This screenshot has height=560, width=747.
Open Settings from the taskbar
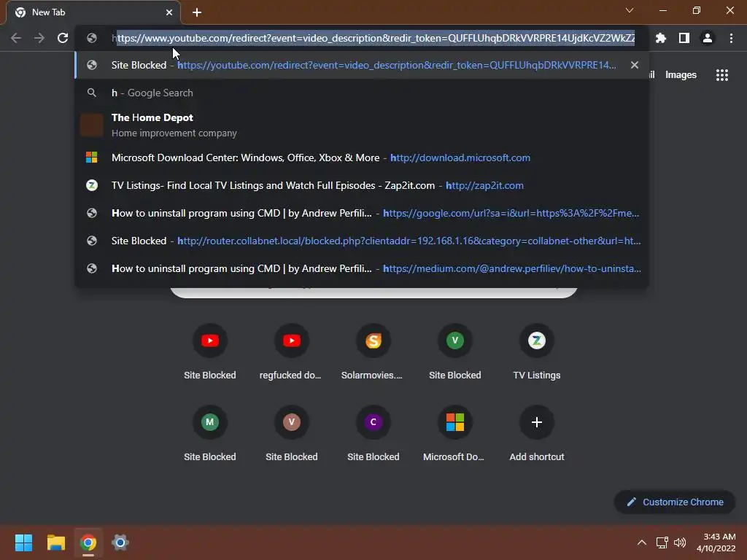point(120,542)
